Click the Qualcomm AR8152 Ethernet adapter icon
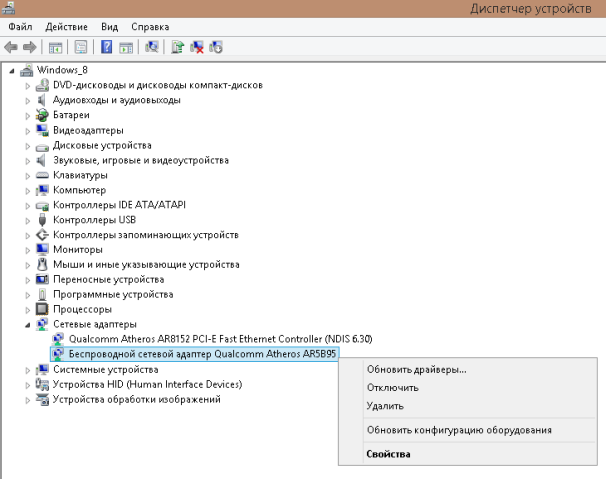The image size is (606, 479). (58, 339)
